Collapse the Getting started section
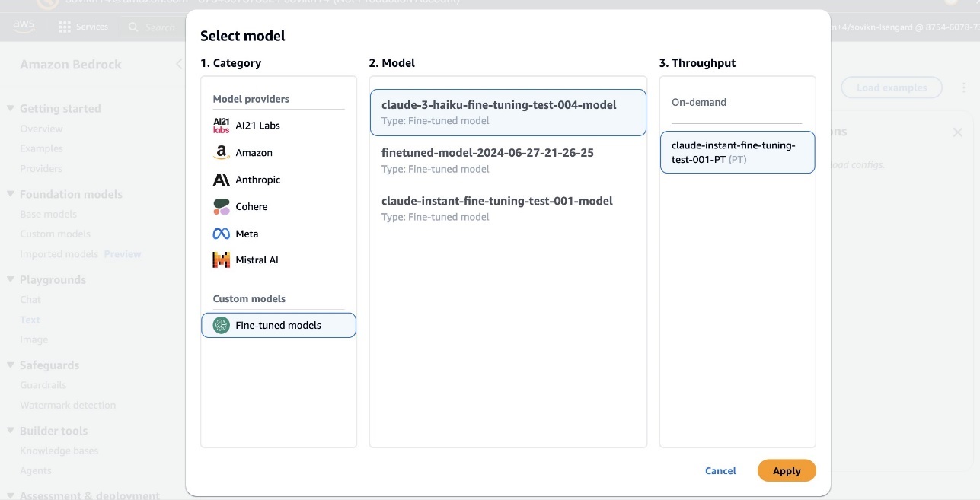The height and width of the screenshot is (500, 980). pos(11,109)
